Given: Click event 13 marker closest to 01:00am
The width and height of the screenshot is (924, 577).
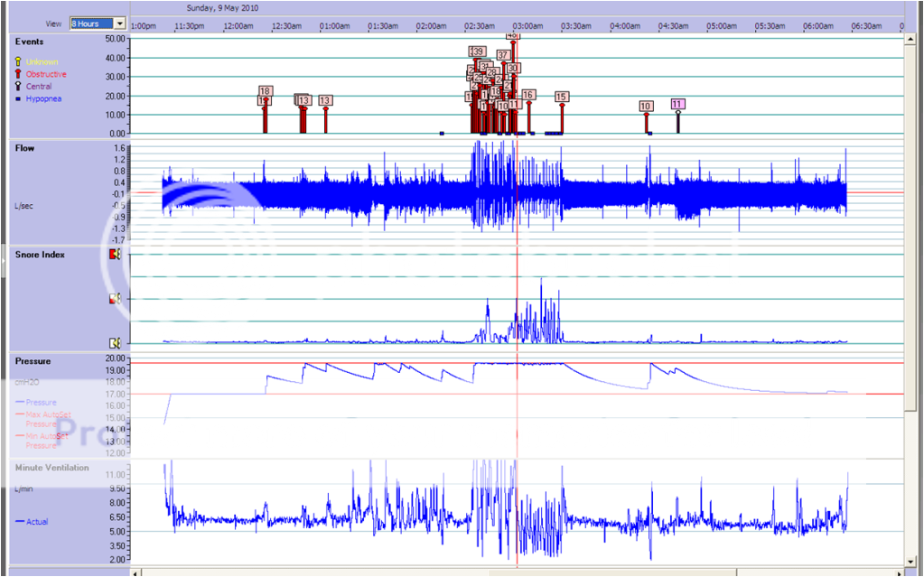Looking at the screenshot, I should click(325, 101).
